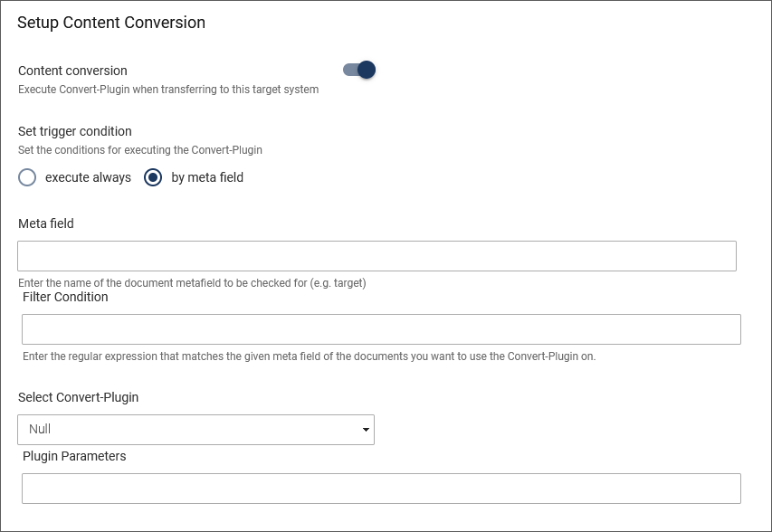Click "Set the conditions for executing" helper text

[x=140, y=150]
